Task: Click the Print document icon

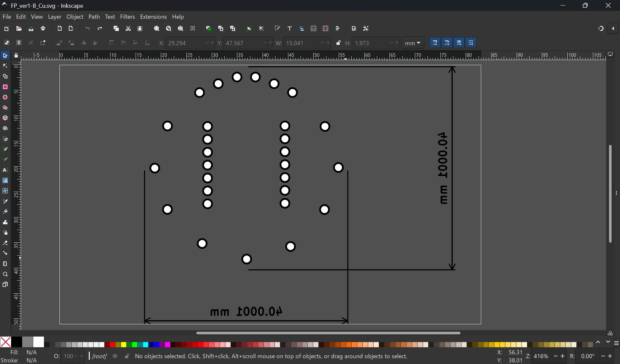Action: point(43,29)
